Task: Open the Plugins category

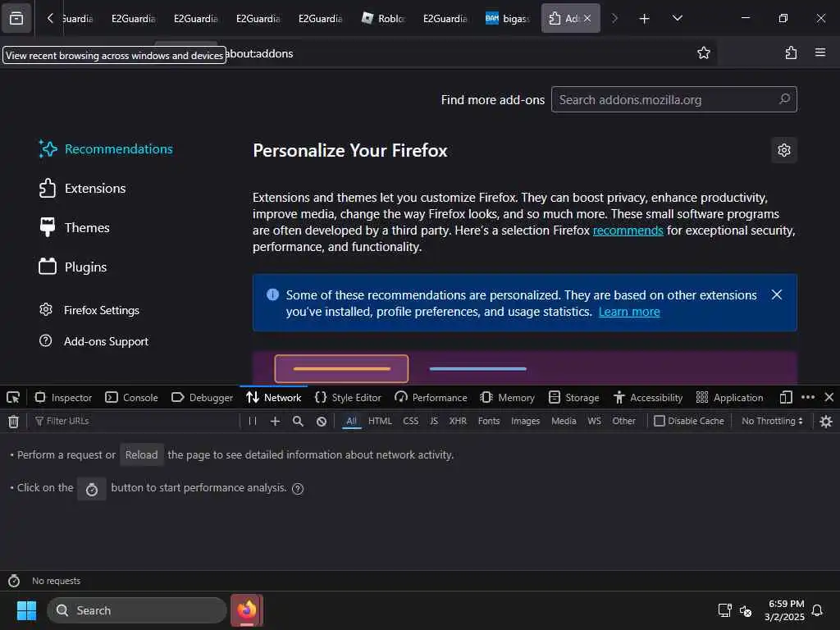Action: (72, 267)
